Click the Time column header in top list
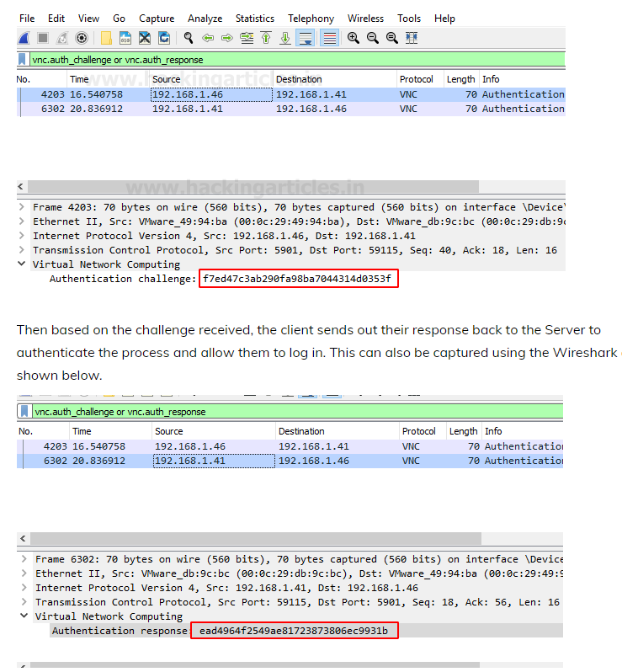Viewport: 622px width, 672px height. click(109, 79)
